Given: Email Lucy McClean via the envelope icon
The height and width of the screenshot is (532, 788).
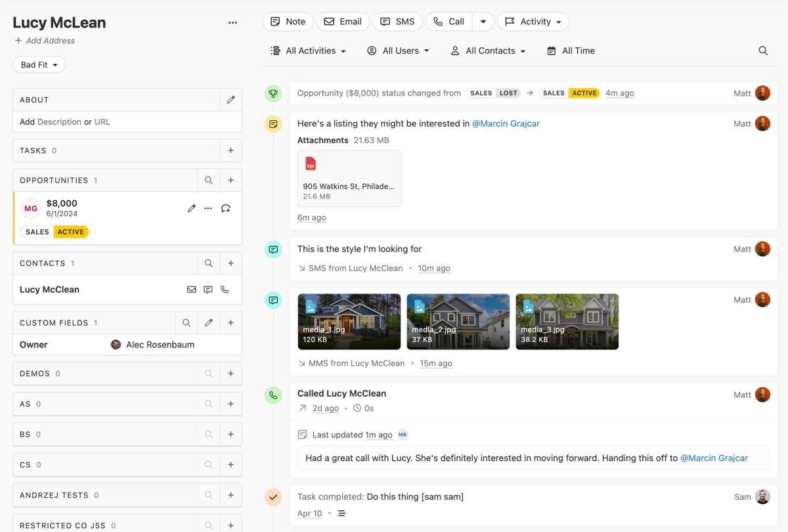Looking at the screenshot, I should point(192,290).
